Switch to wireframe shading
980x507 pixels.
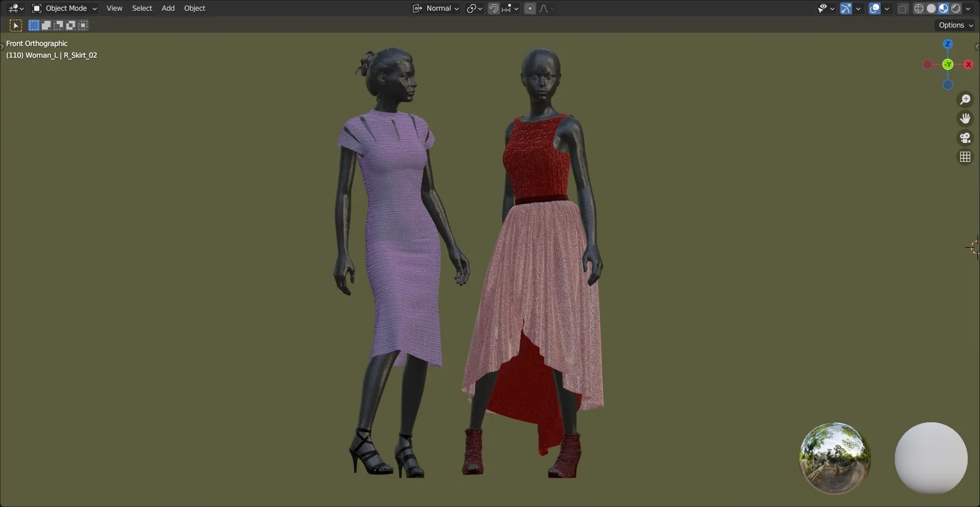pyautogui.click(x=919, y=8)
